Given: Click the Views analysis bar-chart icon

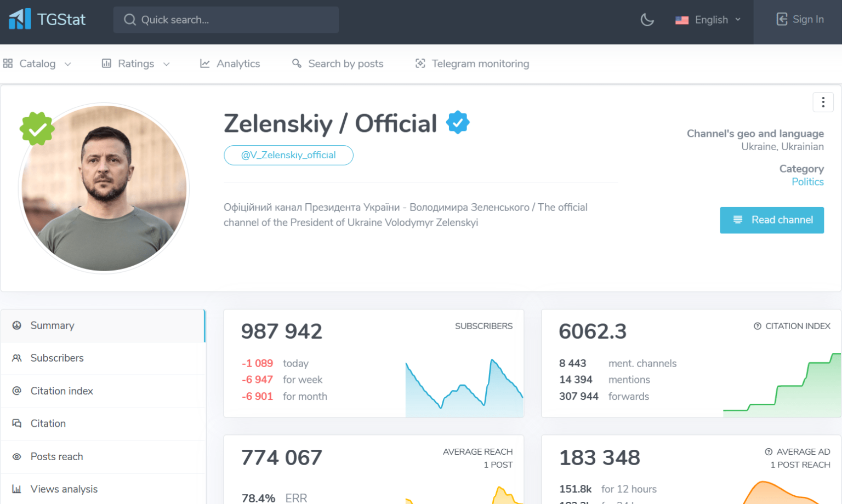Looking at the screenshot, I should point(16,489).
